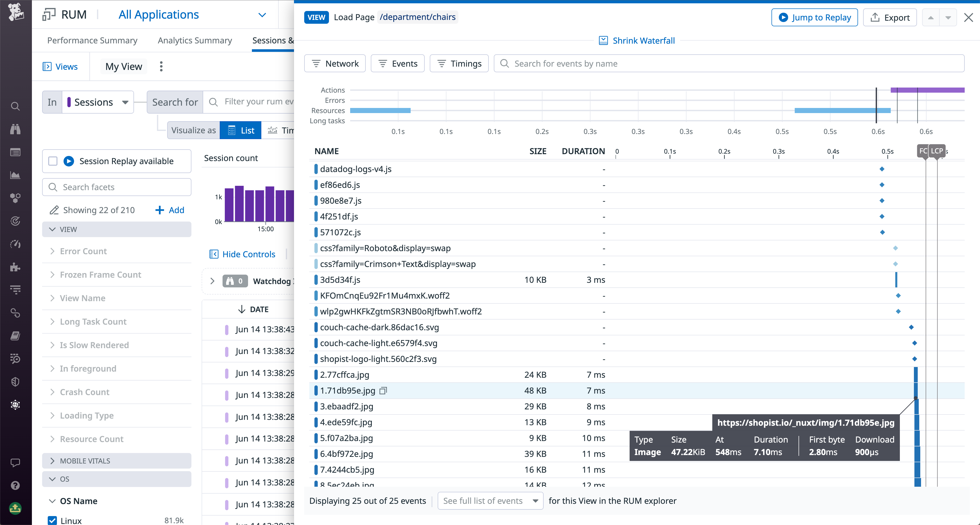Switch to Performance Summary tab
Viewport: 980px width, 525px height.
tap(92, 40)
